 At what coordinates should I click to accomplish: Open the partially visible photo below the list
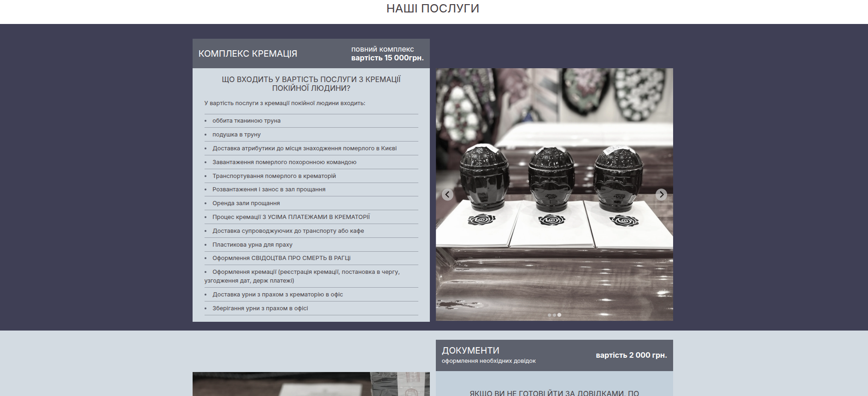click(x=311, y=384)
